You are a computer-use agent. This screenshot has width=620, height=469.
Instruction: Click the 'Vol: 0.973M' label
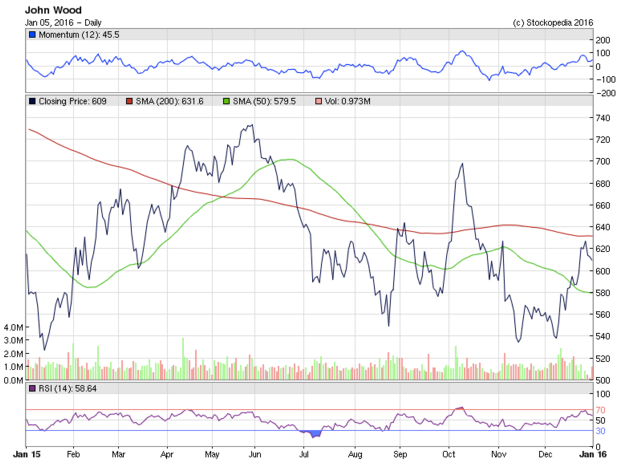click(348, 102)
